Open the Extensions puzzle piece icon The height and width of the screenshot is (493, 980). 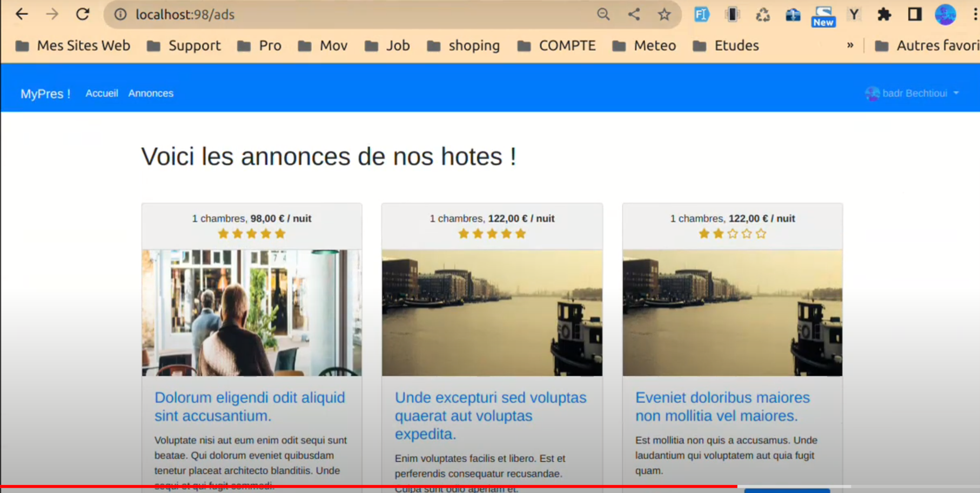[x=884, y=15]
